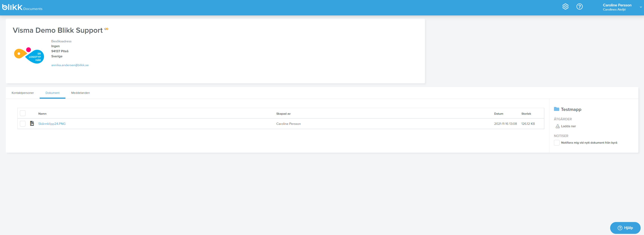
Task: Click the 2021-11-16 13:08 date cell
Action: (505, 124)
